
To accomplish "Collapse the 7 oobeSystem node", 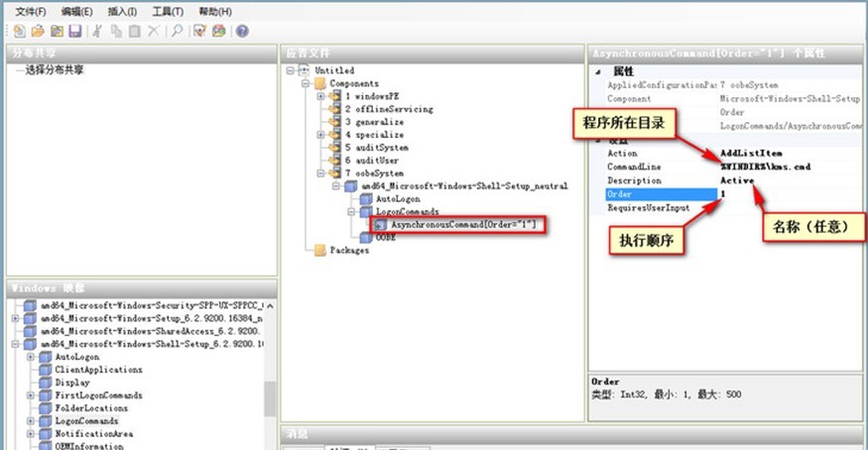I will pos(320,172).
